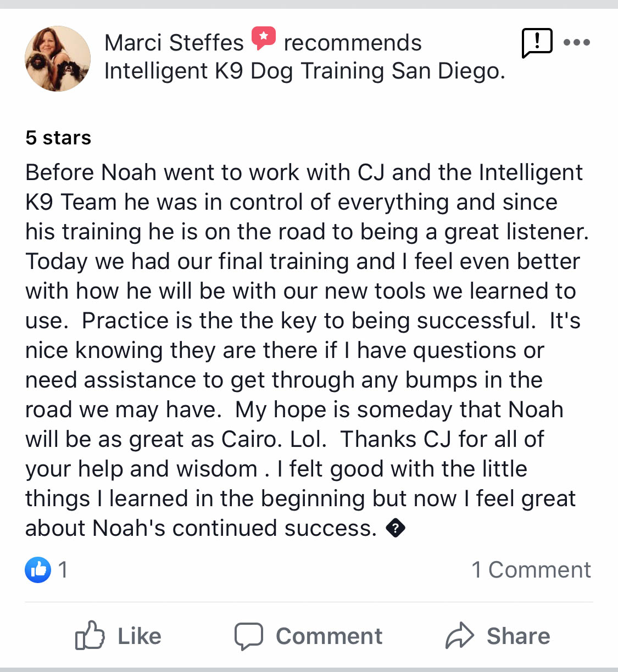Visit Intelligent K9 Dog Training San Diego page
This screenshot has height=672, width=618.
click(304, 71)
